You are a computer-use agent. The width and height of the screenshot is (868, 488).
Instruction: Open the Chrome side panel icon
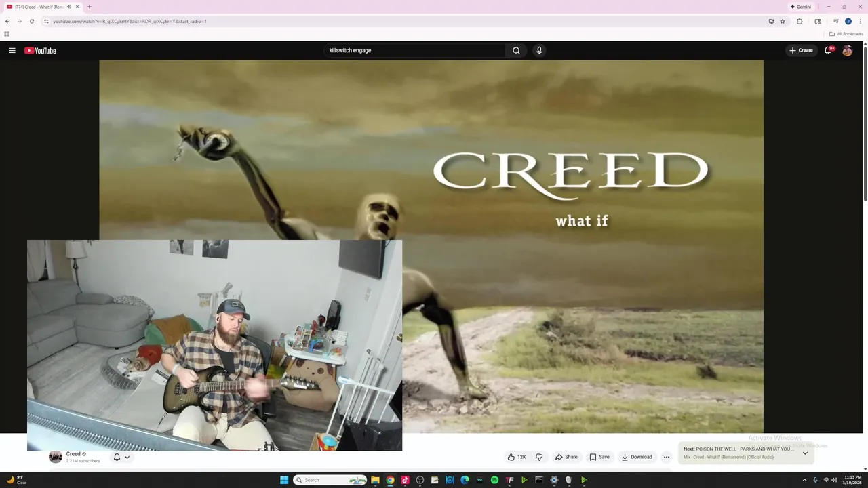(x=818, y=21)
